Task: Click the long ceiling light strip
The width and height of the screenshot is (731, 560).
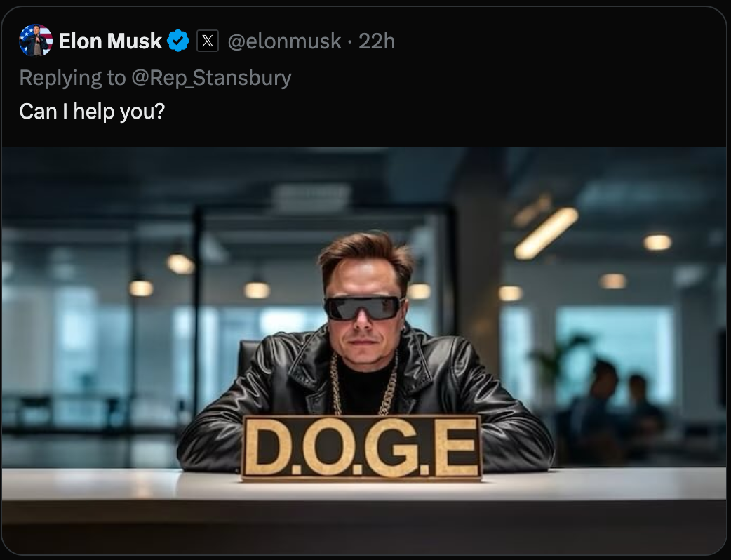Action: click(546, 233)
